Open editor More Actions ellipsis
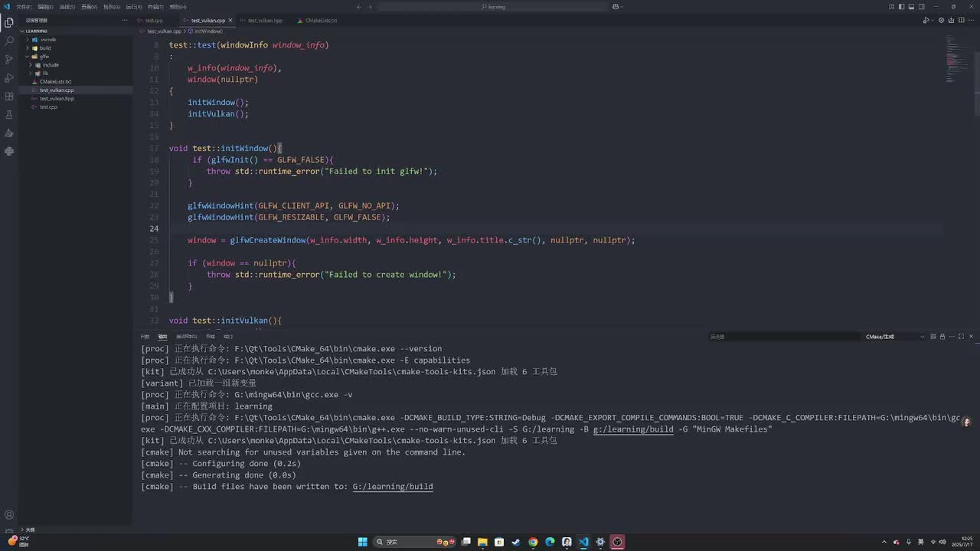 (x=971, y=21)
